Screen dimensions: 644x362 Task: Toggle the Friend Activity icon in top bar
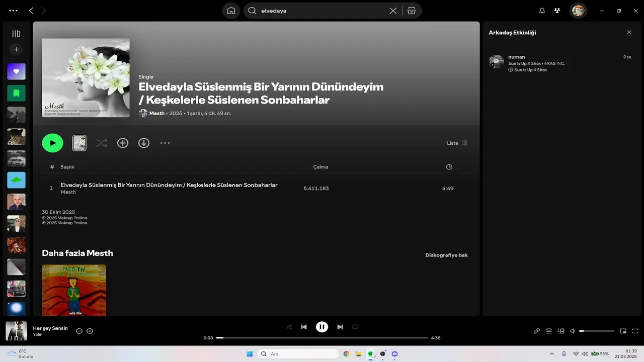pyautogui.click(x=557, y=11)
